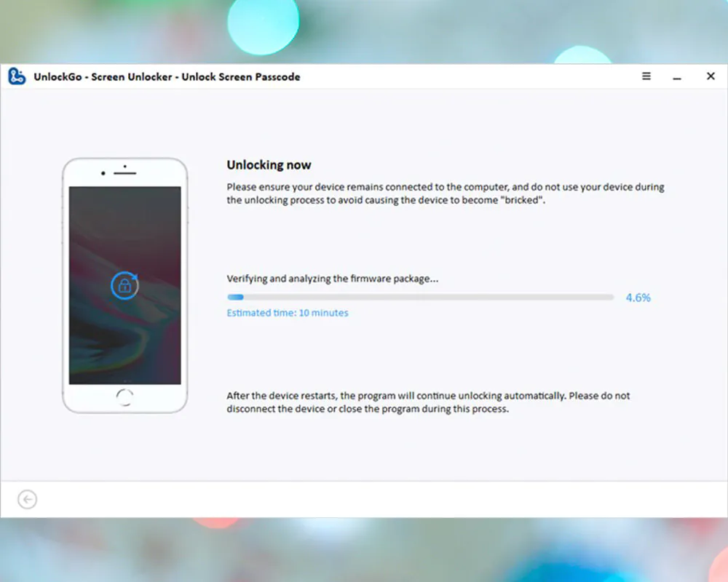Click 'Verifying and analyzing the firmware package...' status
Screen dimensions: 728x582
(333, 279)
